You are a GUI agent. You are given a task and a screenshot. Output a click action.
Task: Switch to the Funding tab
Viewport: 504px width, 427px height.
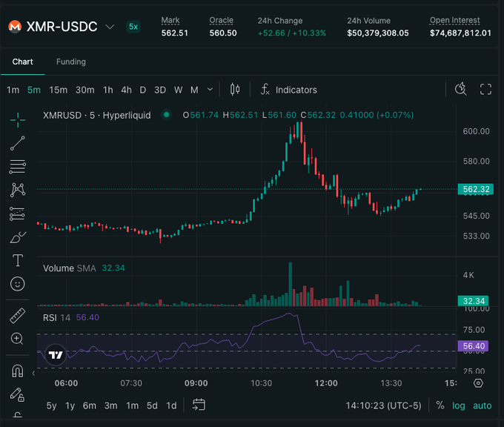[71, 62]
